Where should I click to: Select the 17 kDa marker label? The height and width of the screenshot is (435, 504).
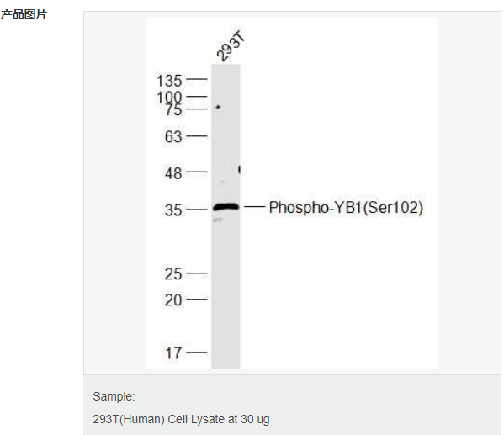[x=173, y=353]
